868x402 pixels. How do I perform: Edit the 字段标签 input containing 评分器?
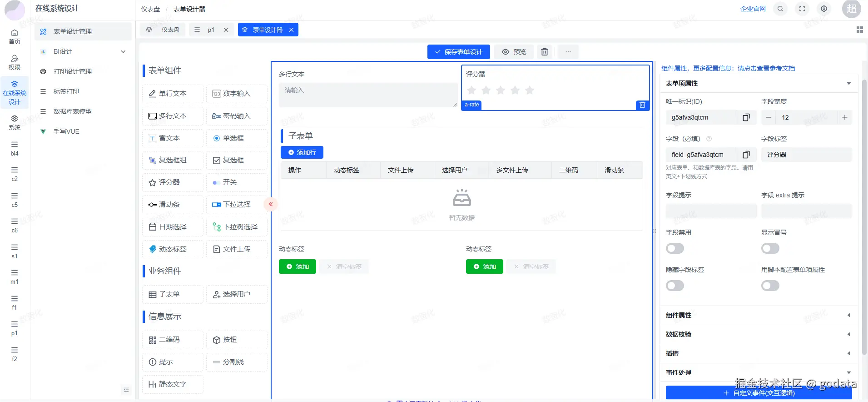click(x=806, y=155)
